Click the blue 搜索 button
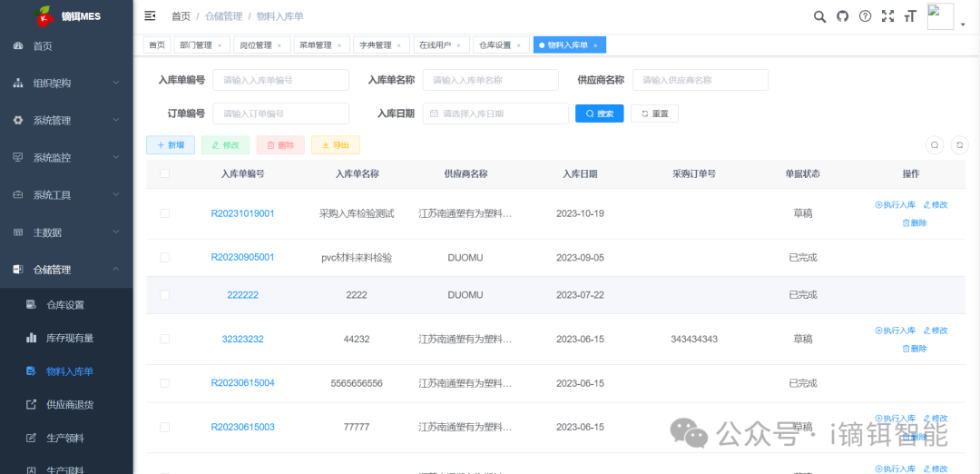The height and width of the screenshot is (474, 980). [599, 114]
